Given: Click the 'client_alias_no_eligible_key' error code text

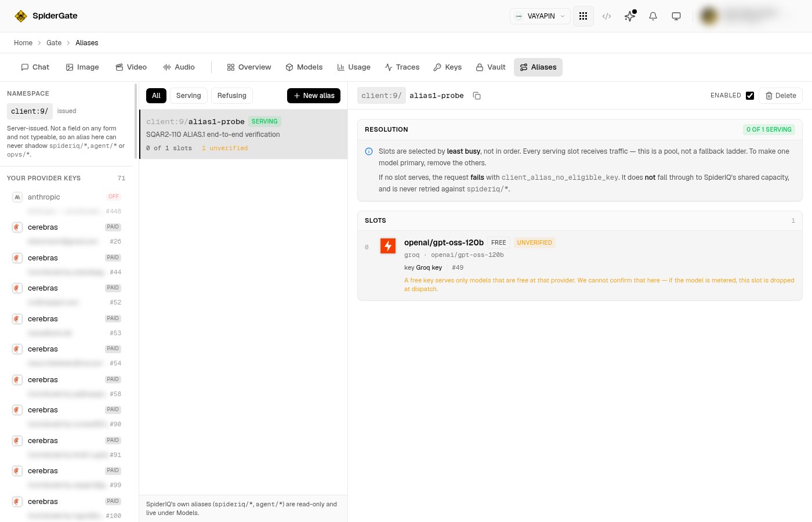Looking at the screenshot, I should [560, 177].
